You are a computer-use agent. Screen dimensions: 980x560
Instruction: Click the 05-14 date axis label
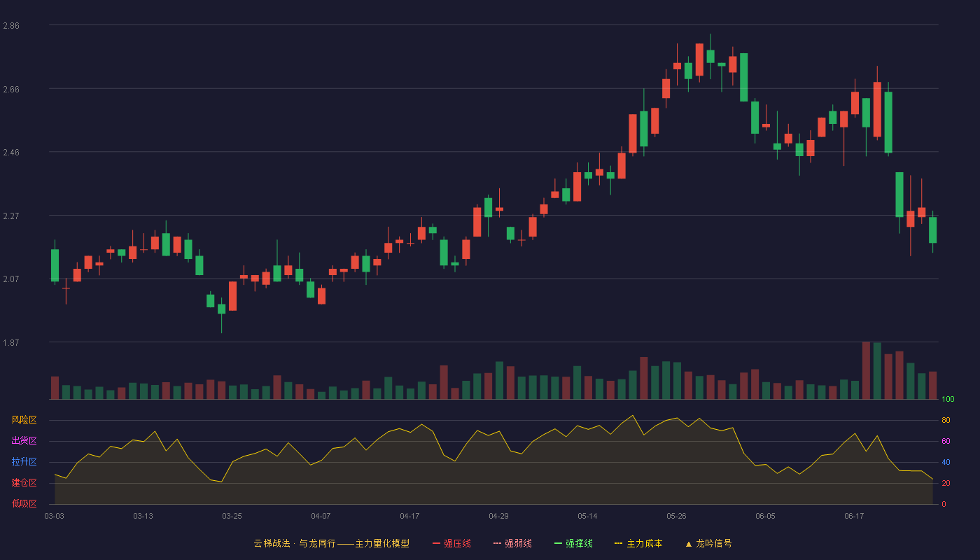587,516
